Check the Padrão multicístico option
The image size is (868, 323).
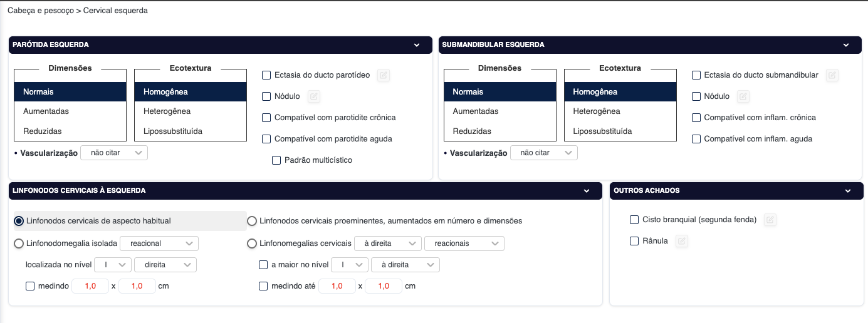pyautogui.click(x=276, y=160)
